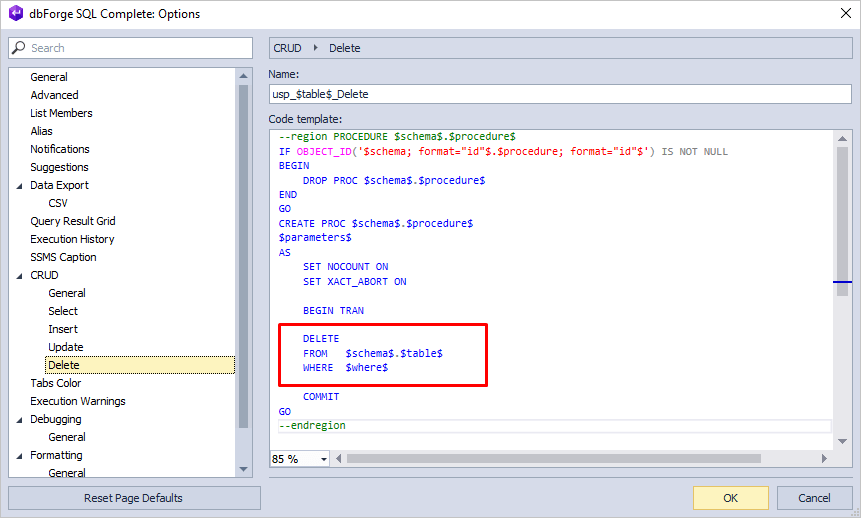Open SSMS Caption options
The image size is (861, 518).
tap(63, 257)
